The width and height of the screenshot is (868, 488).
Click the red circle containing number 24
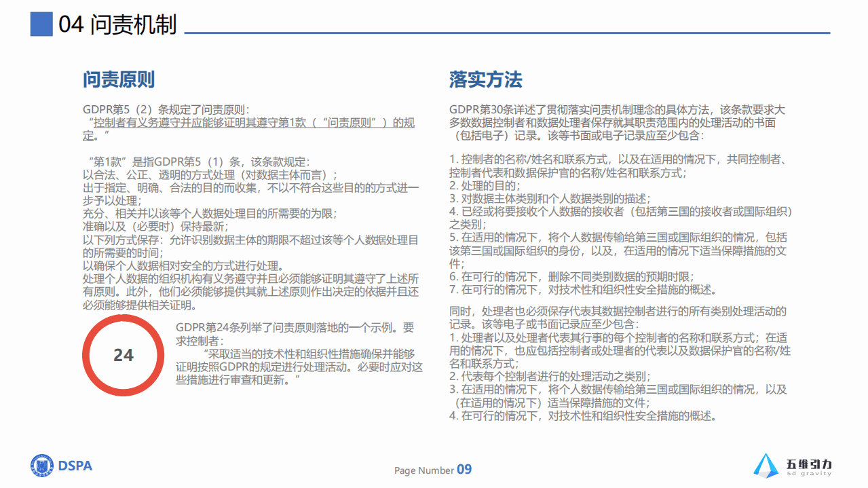click(x=123, y=354)
